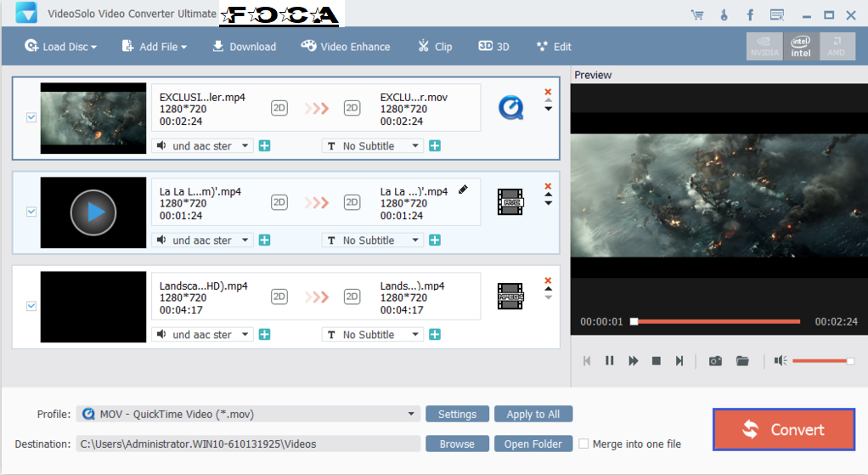Screen dimensions: 868x475
Task: Uncheck the EXCLUSI...ler.mp4 file checkbox
Action: point(31,117)
